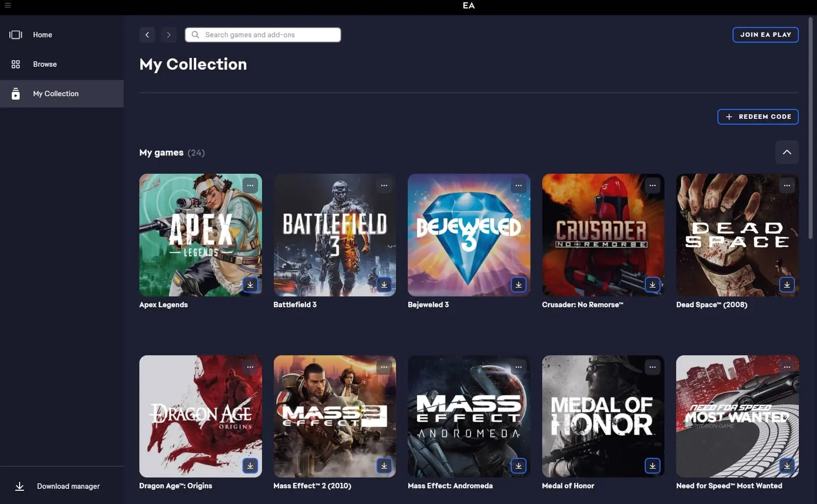Download Dead Space via its download icon

(x=787, y=285)
